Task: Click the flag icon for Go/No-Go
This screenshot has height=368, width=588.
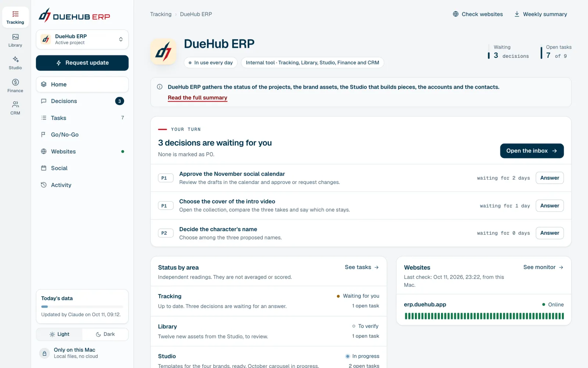Action: [x=43, y=135]
